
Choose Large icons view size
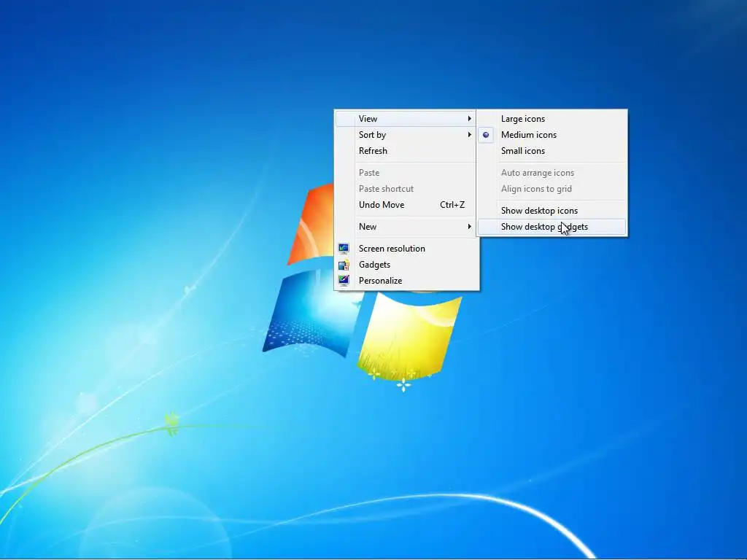(x=552, y=119)
